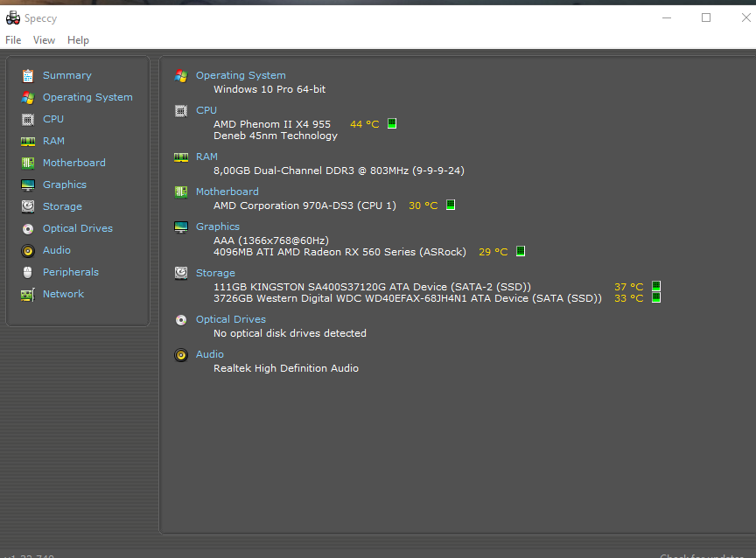The width and height of the screenshot is (756, 558).
Task: Click the 33 °C Western Digital temperature
Action: 629,299
